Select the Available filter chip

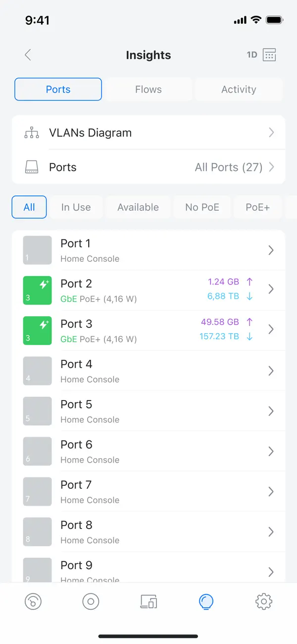coord(138,207)
